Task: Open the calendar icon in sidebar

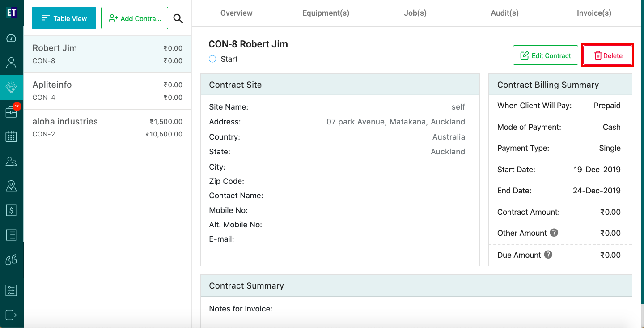Action: tap(11, 136)
